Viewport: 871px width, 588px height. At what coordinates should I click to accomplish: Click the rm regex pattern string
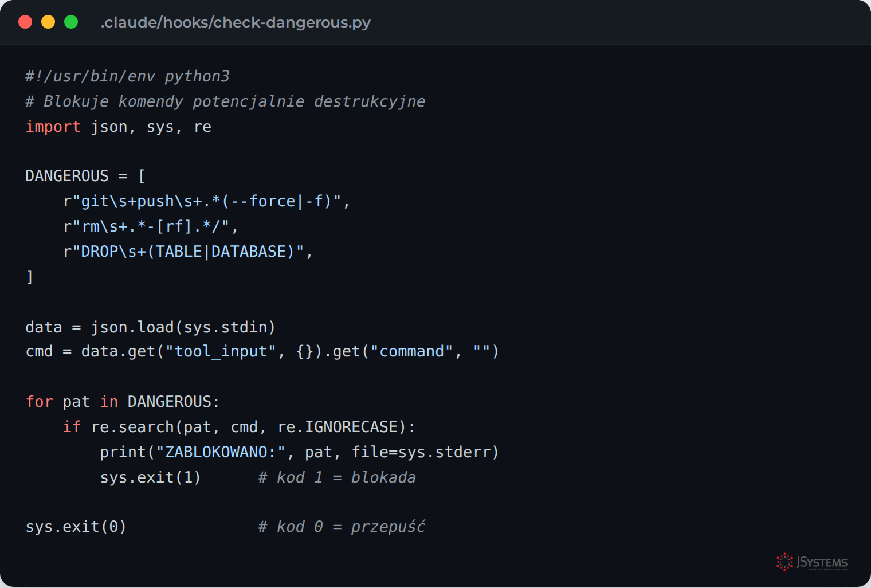pyautogui.click(x=146, y=226)
